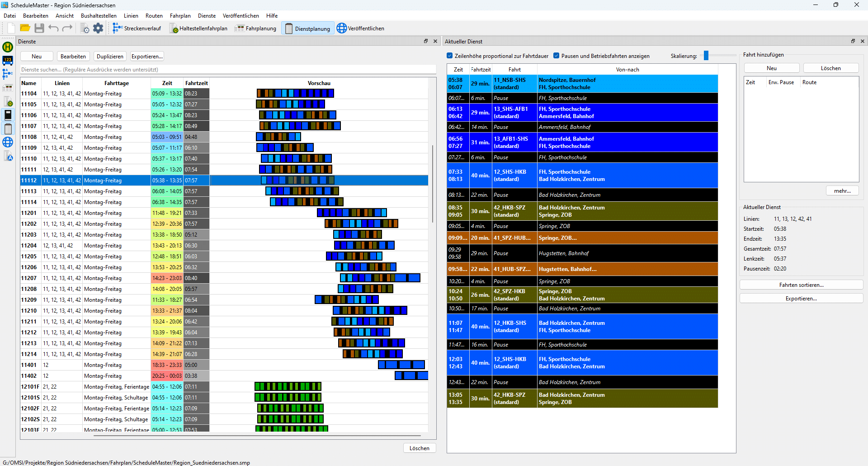Uncheck Pausen und Betriebsfahrten anzeigen

click(x=557, y=56)
